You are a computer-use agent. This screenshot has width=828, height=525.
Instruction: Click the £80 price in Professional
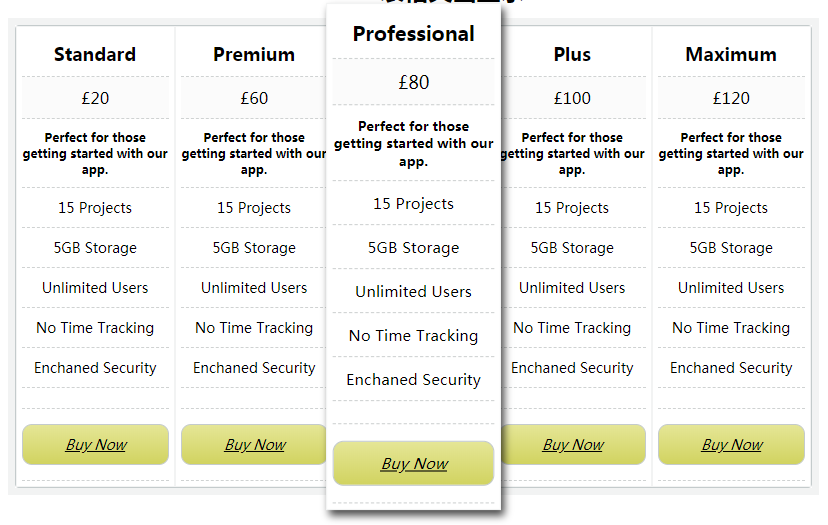tap(413, 82)
